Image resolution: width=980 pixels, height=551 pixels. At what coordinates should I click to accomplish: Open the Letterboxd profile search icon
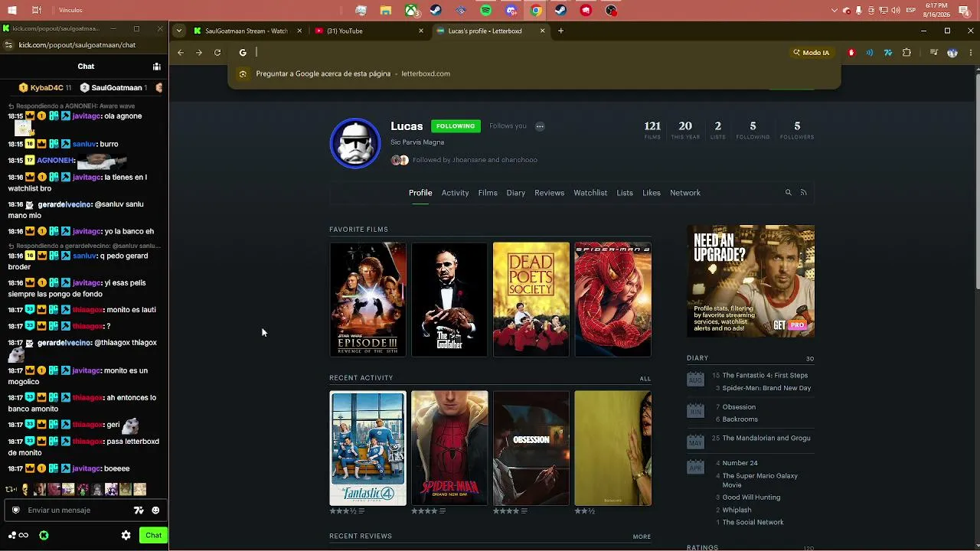tap(788, 193)
